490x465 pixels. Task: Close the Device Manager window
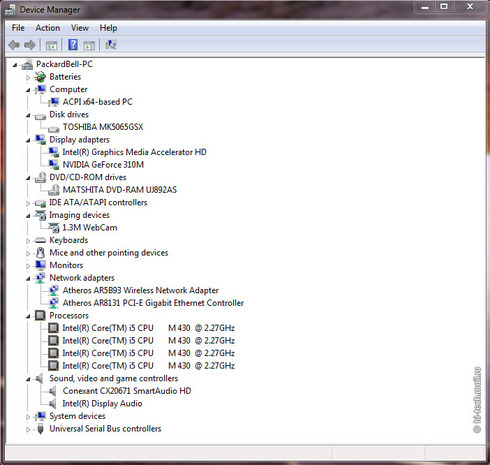pos(470,7)
